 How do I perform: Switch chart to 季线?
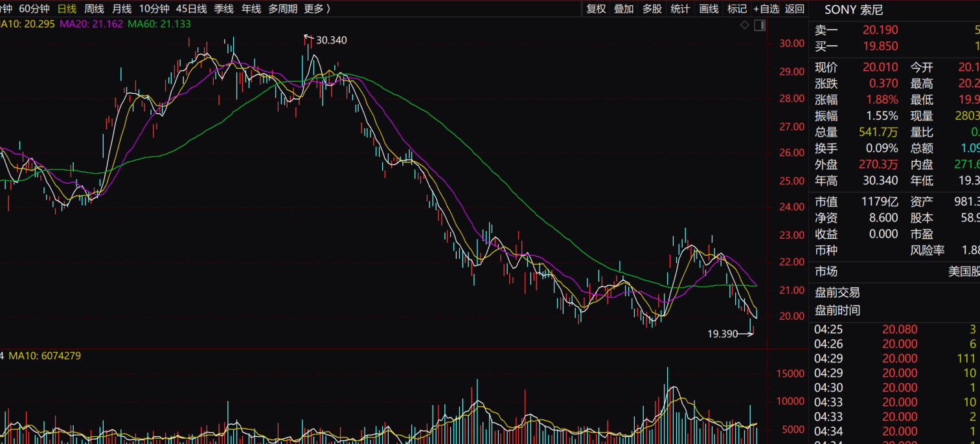click(x=224, y=8)
